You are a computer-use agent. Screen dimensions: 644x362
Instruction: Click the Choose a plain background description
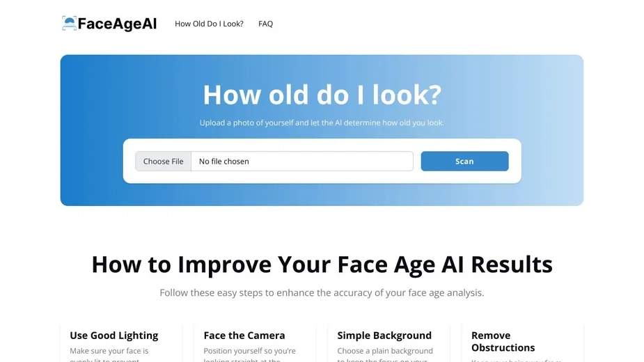(385, 355)
